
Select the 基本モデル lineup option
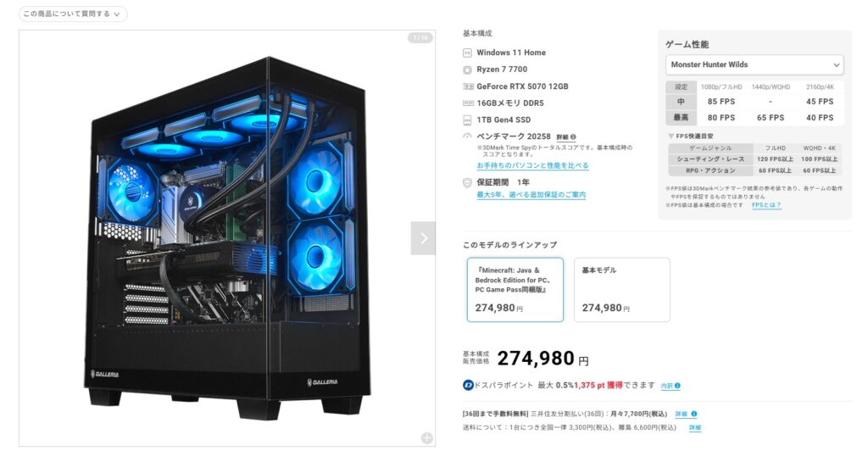(x=621, y=289)
